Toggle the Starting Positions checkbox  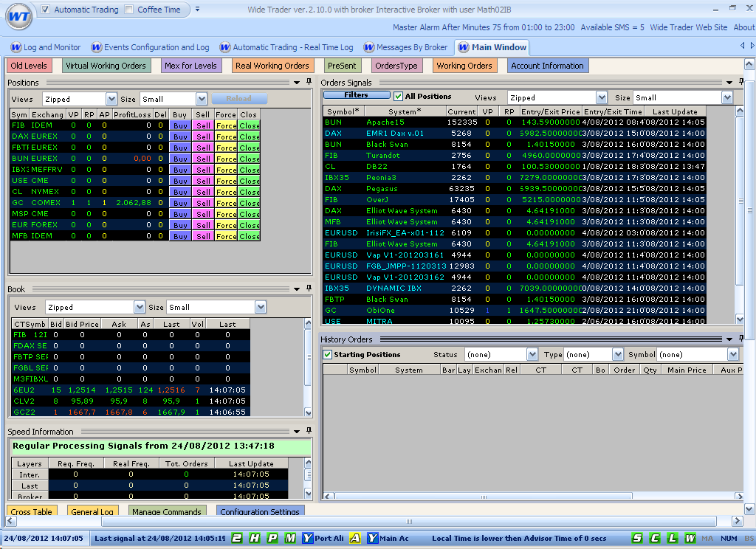coord(327,354)
